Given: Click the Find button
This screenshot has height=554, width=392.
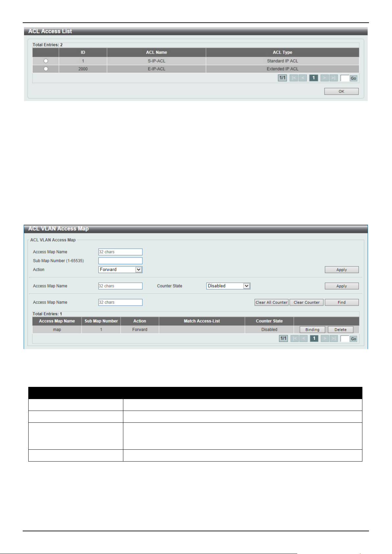Looking at the screenshot, I should coord(342,302).
